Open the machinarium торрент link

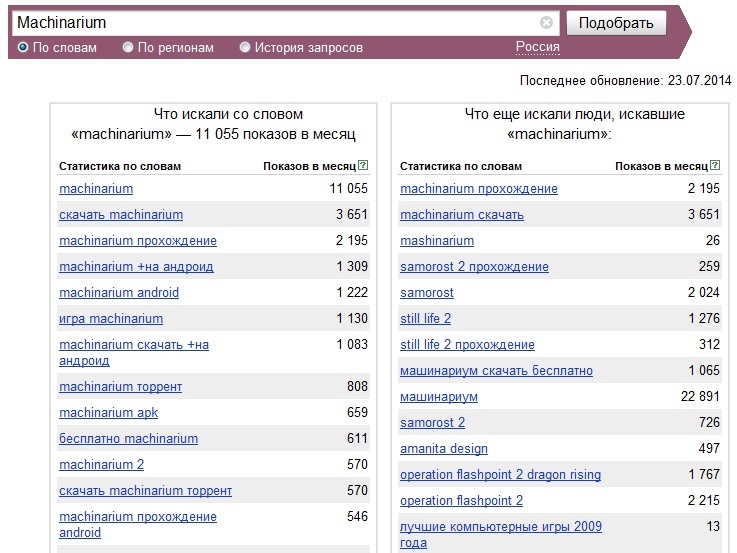pyautogui.click(x=120, y=387)
